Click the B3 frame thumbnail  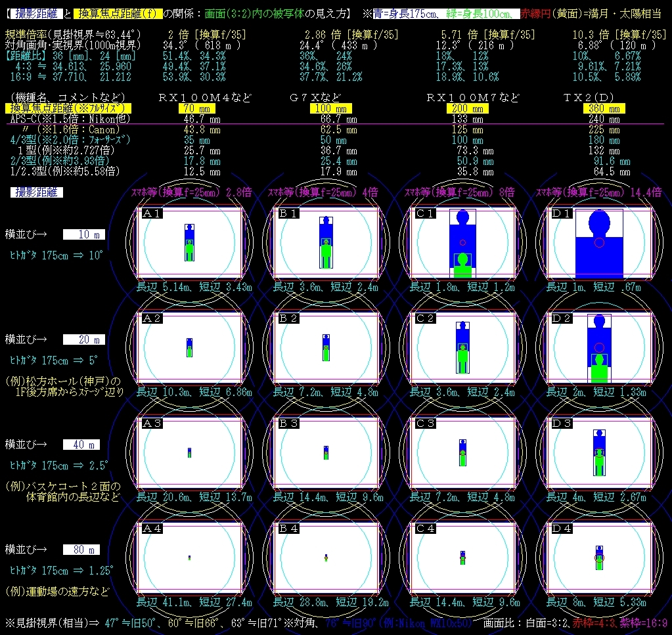point(326,452)
